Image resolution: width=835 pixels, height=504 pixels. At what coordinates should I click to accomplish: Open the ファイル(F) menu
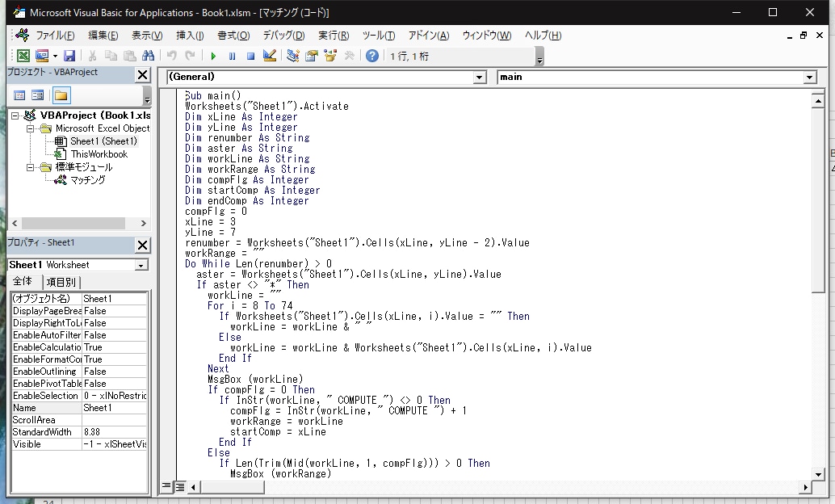55,36
